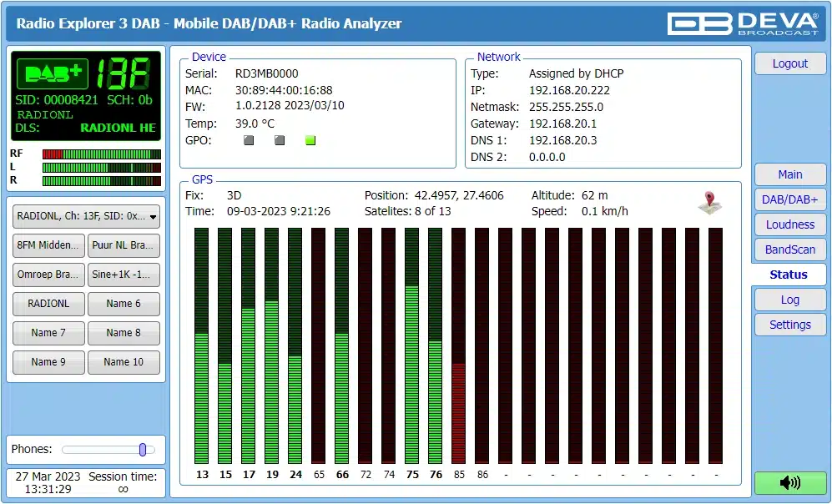Click the Session time infinity value
Image resolution: width=832 pixels, height=504 pixels.
click(x=123, y=489)
